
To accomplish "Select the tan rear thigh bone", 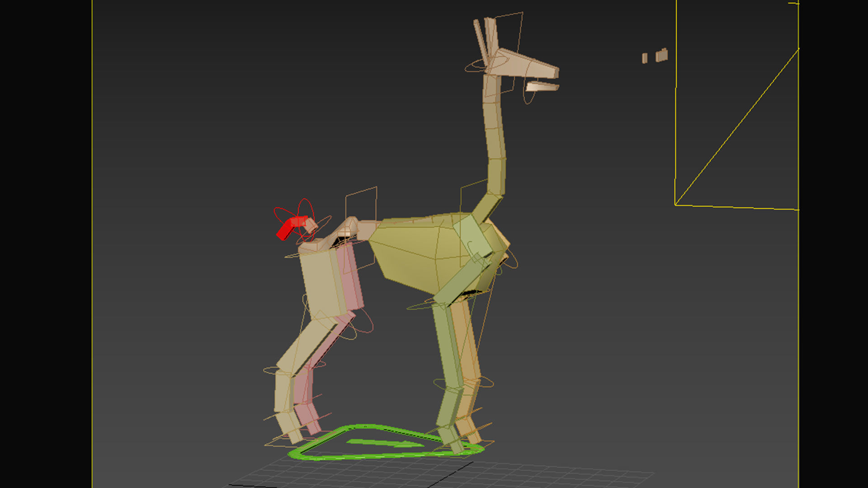I will (323, 285).
